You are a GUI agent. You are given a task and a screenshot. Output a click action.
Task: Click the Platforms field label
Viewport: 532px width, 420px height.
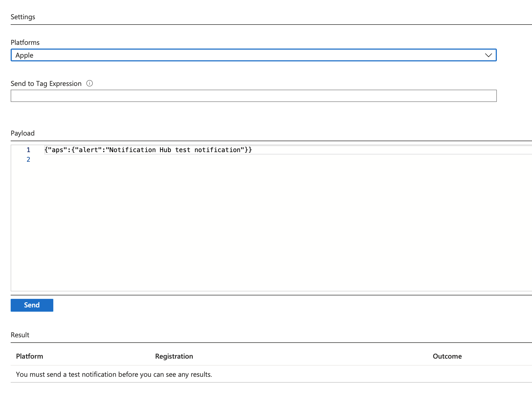(25, 42)
